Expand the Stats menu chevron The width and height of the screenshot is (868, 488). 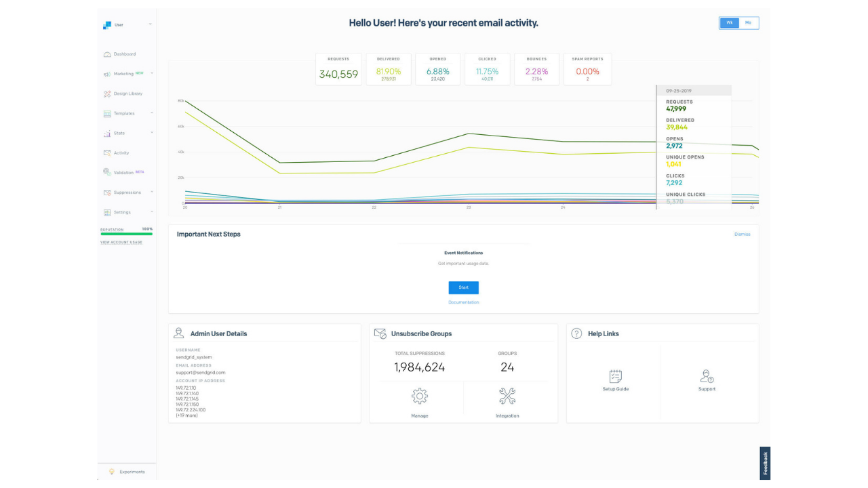[x=152, y=133]
